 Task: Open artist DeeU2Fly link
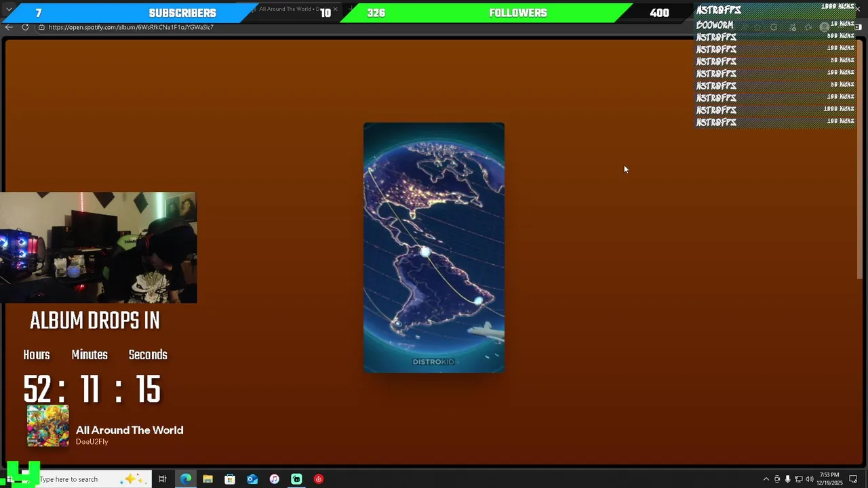click(x=92, y=442)
